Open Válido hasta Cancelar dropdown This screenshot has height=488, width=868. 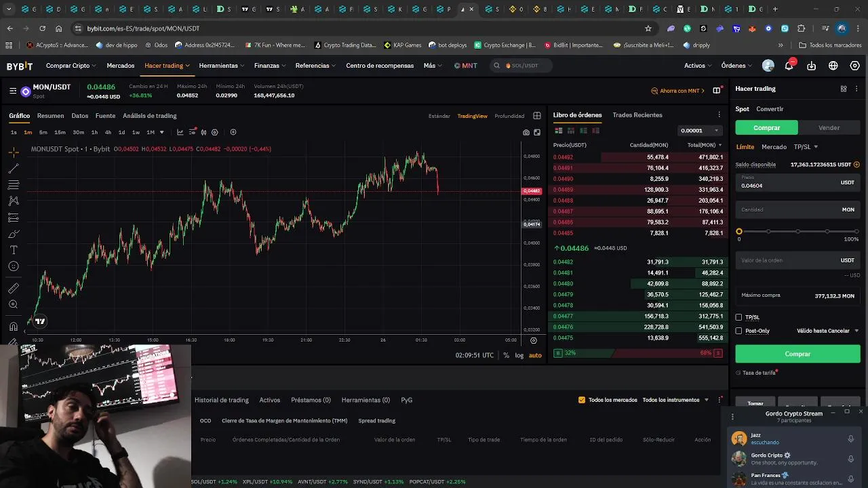pyautogui.click(x=828, y=331)
